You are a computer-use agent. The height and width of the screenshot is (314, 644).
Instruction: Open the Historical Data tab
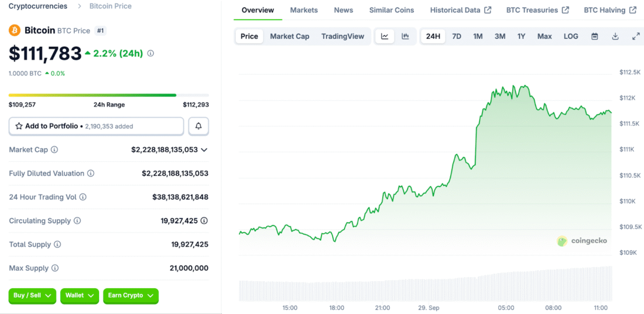pos(460,10)
